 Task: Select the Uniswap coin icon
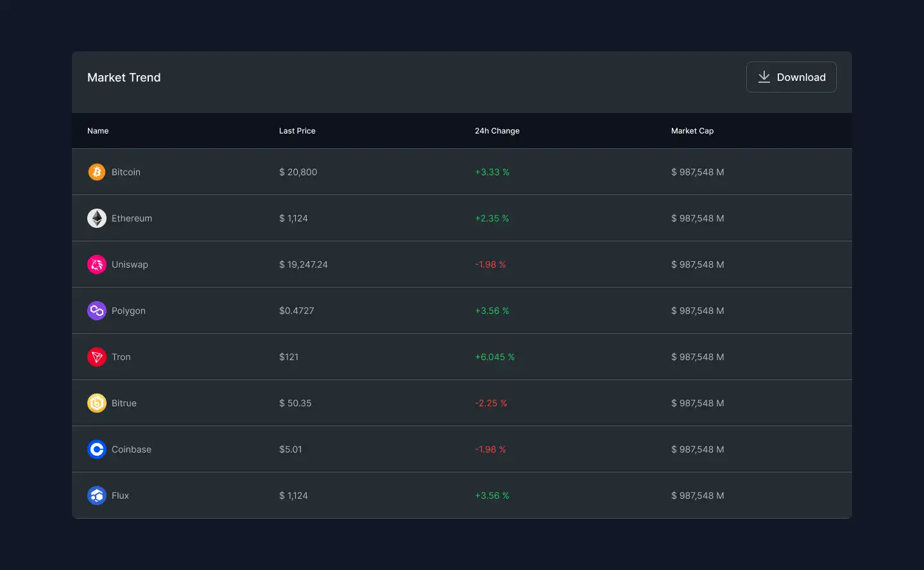point(97,264)
